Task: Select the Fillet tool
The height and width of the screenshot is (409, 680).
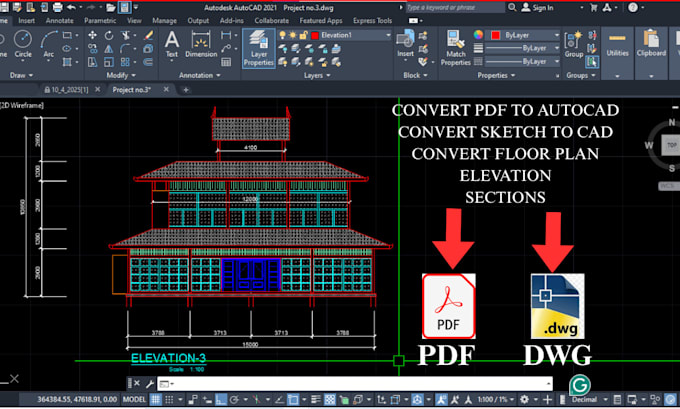Action: click(126, 49)
